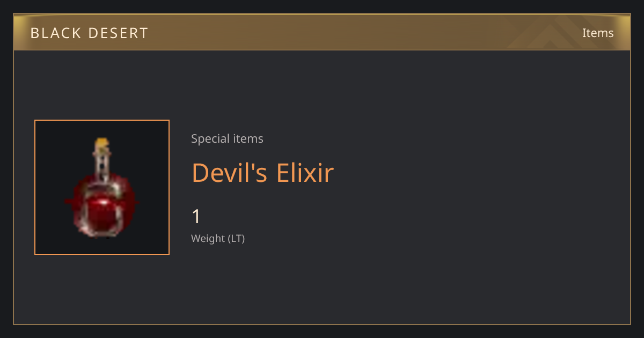Click the "(LT)" unit text
The image size is (644, 338).
[237, 238]
